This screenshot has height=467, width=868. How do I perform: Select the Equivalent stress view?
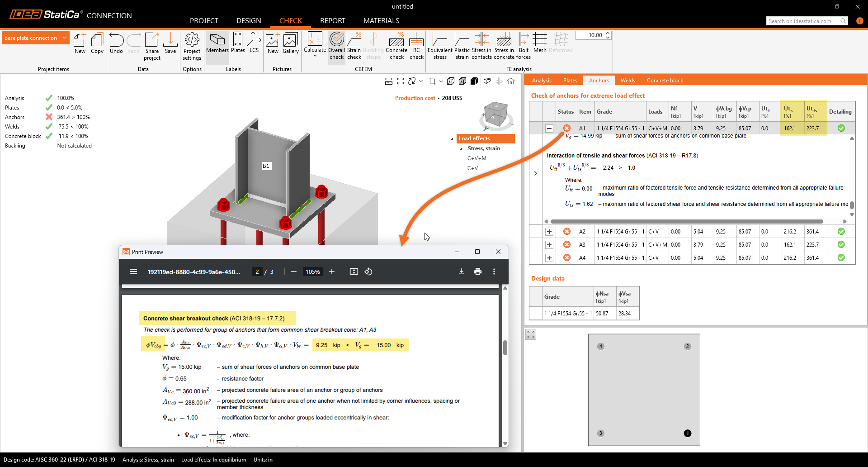(439, 45)
